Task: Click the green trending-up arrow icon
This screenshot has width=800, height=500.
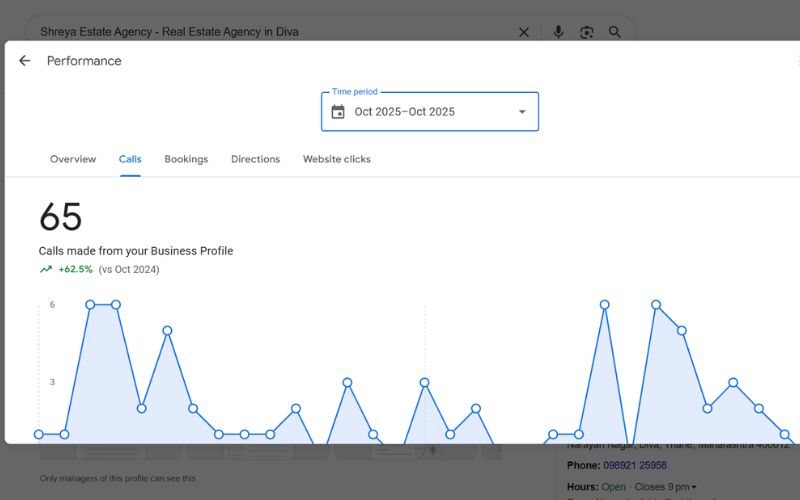Action: (46, 269)
